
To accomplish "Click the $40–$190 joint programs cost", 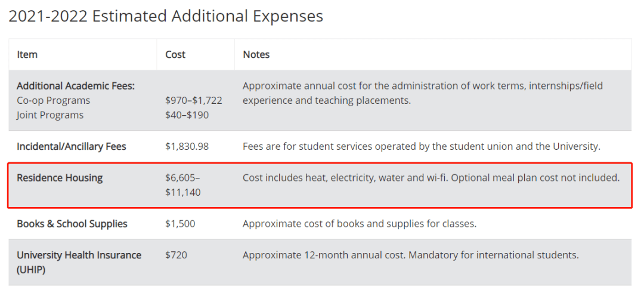I will point(187,115).
